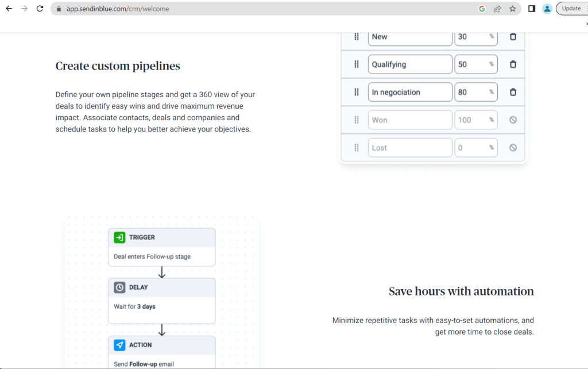Viewport: 588px width, 369px height.
Task: Click the Update button in Chrome
Action: pos(571,9)
